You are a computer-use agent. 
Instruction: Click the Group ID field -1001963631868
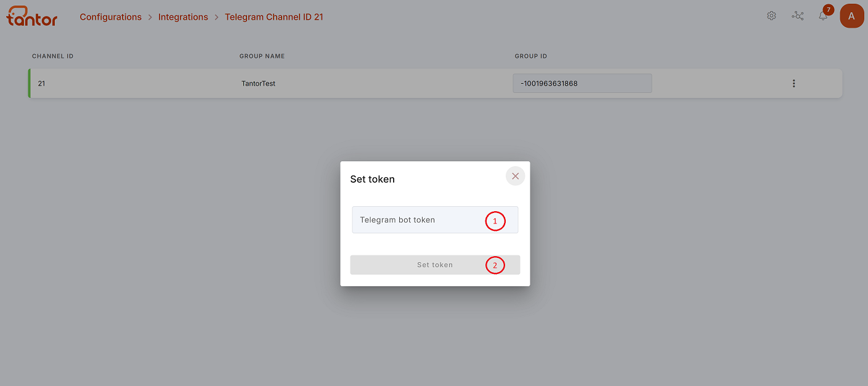click(x=582, y=83)
